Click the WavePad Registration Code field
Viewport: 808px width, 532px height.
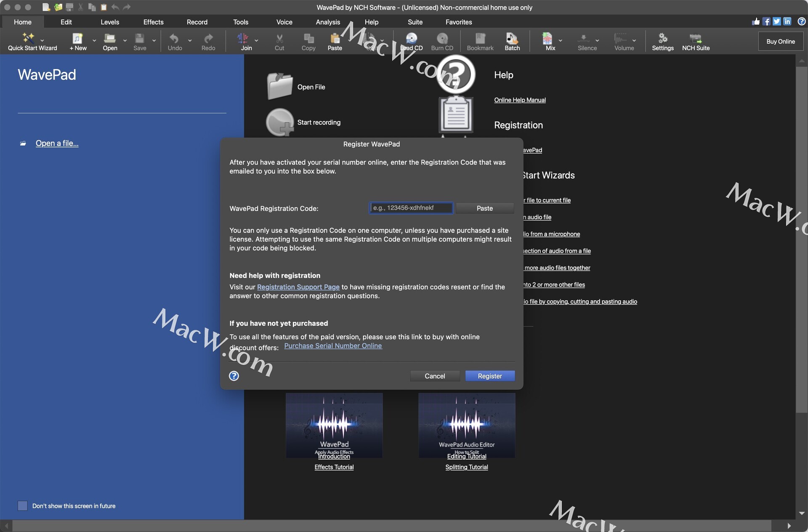[x=411, y=208]
